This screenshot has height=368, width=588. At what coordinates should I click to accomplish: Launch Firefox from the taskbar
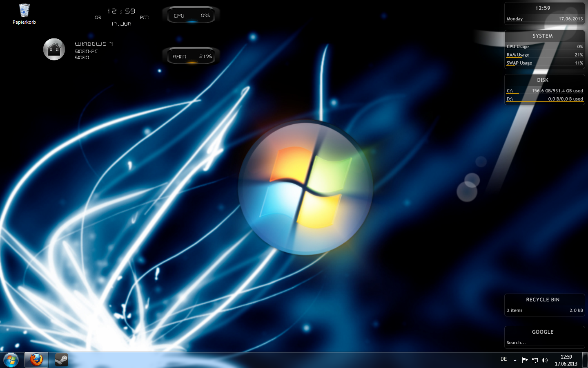pyautogui.click(x=36, y=360)
